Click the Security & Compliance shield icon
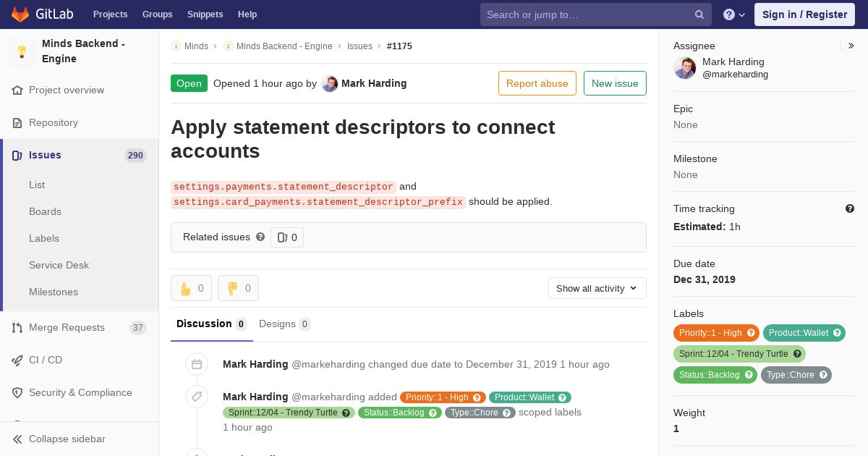The height and width of the screenshot is (456, 868). [x=17, y=393]
